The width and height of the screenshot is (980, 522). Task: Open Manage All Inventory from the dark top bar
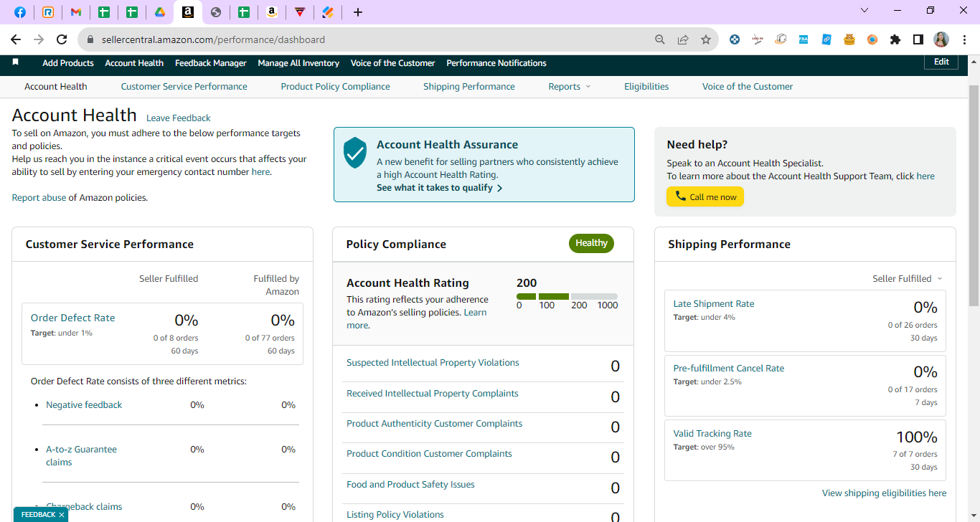click(298, 63)
